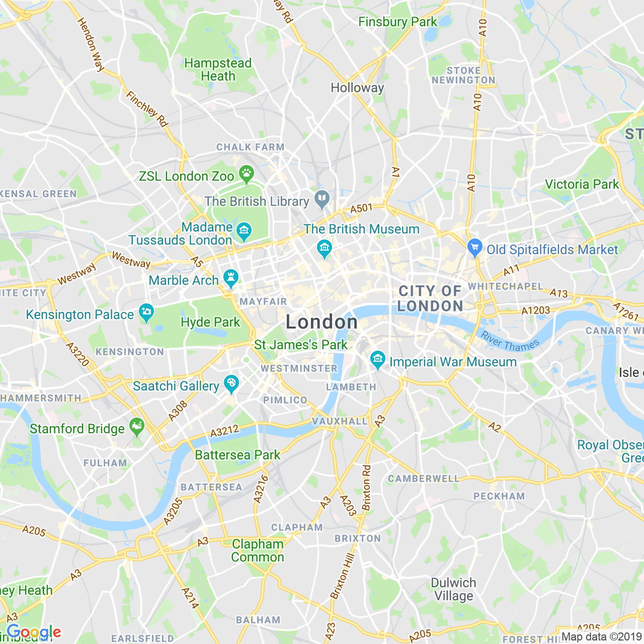Select the Battersea Park label
Image resolution: width=644 pixels, height=644 pixels.
point(237,455)
